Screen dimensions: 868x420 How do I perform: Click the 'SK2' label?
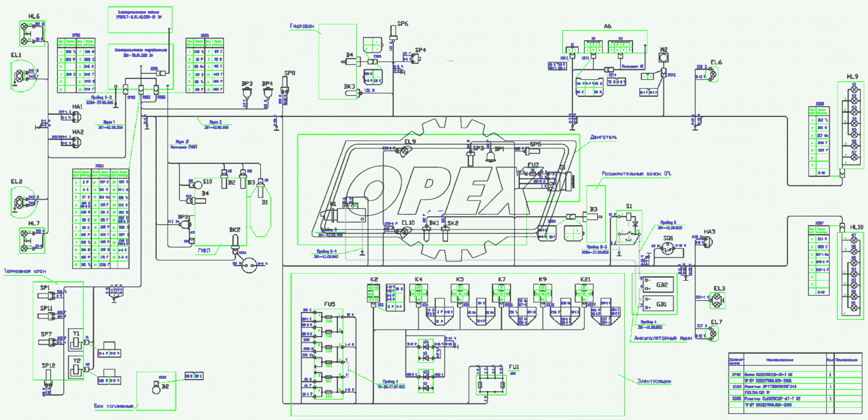pos(453,223)
